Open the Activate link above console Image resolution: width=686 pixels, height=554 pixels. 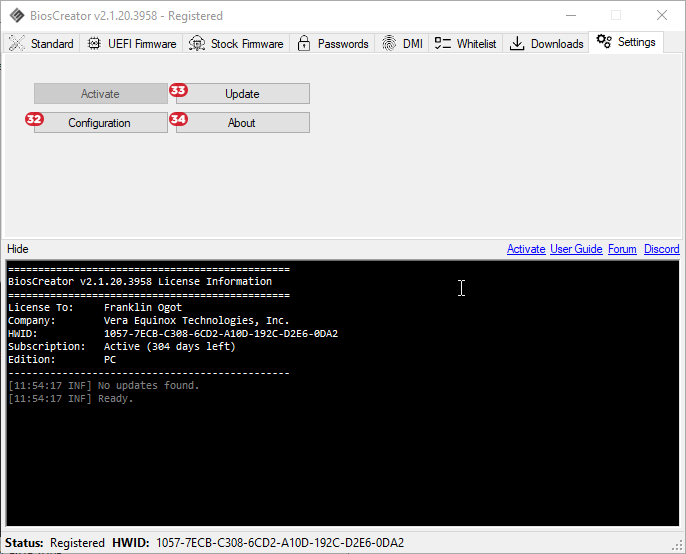point(526,249)
